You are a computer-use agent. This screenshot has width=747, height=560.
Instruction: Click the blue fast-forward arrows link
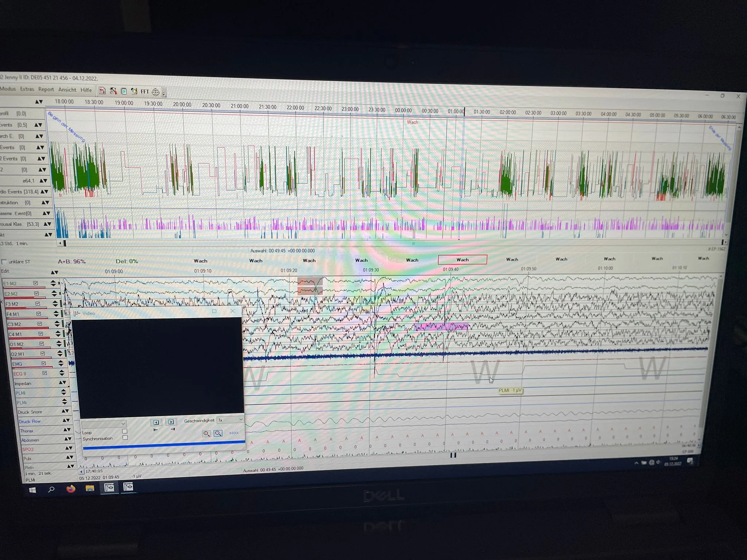tap(234, 433)
